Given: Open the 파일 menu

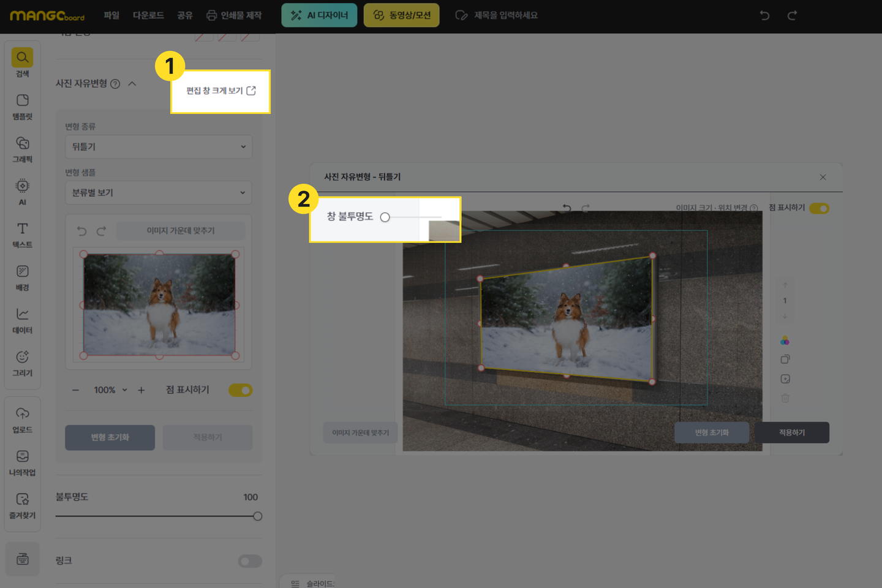Looking at the screenshot, I should click(111, 15).
